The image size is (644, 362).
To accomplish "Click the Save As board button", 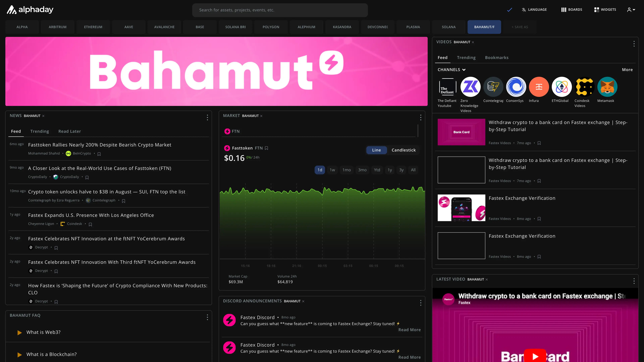I will pyautogui.click(x=520, y=27).
